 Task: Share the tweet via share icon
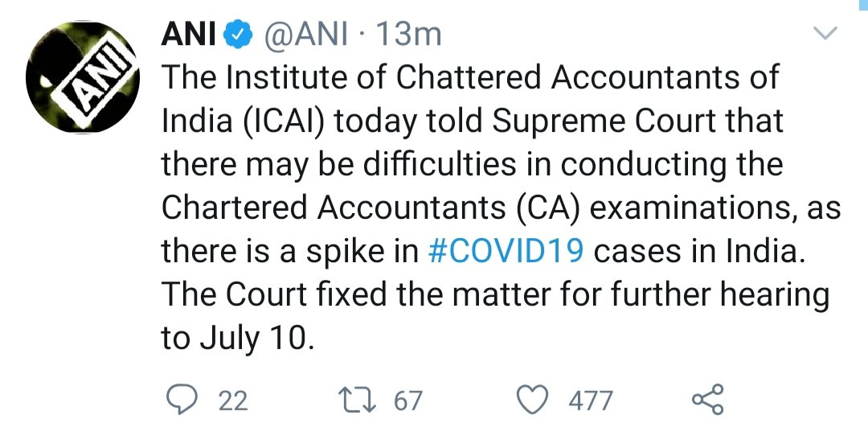708,400
